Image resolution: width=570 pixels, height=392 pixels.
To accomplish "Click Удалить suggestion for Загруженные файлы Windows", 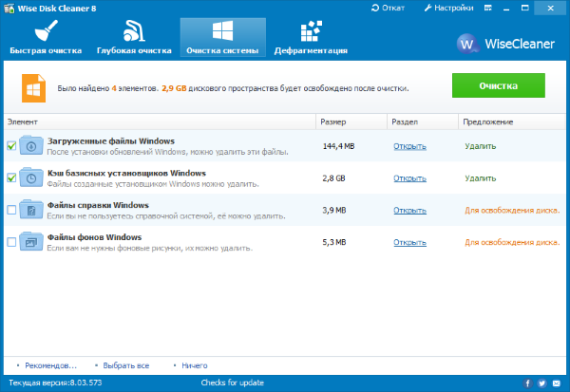I will (x=480, y=146).
